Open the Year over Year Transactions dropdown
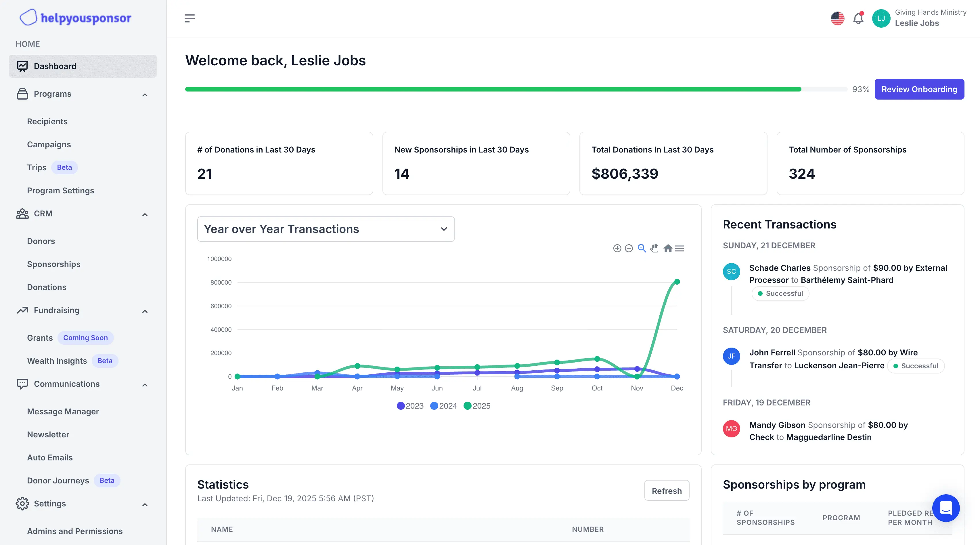The width and height of the screenshot is (980, 545). 326,229
